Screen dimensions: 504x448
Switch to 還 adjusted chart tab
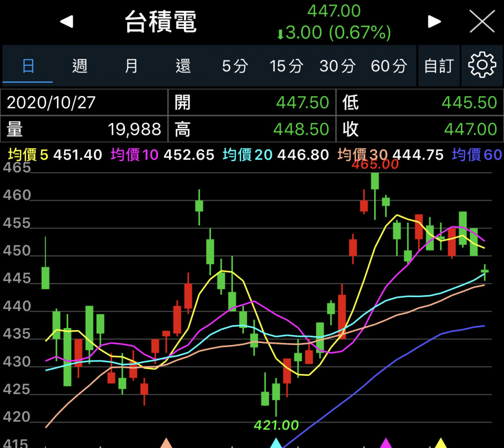(x=183, y=66)
